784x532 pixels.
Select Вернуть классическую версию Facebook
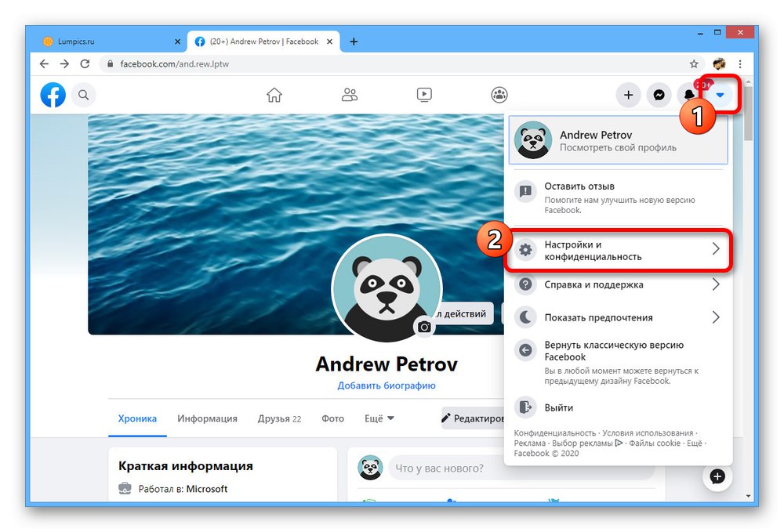(618, 362)
